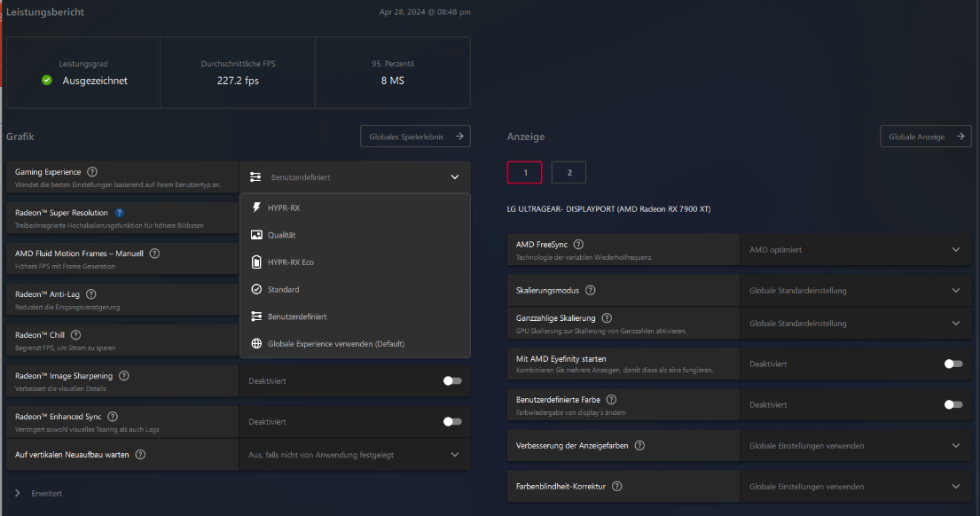Go to Globale Anzeige settings
Image resolution: width=980 pixels, height=516 pixels.
point(926,137)
